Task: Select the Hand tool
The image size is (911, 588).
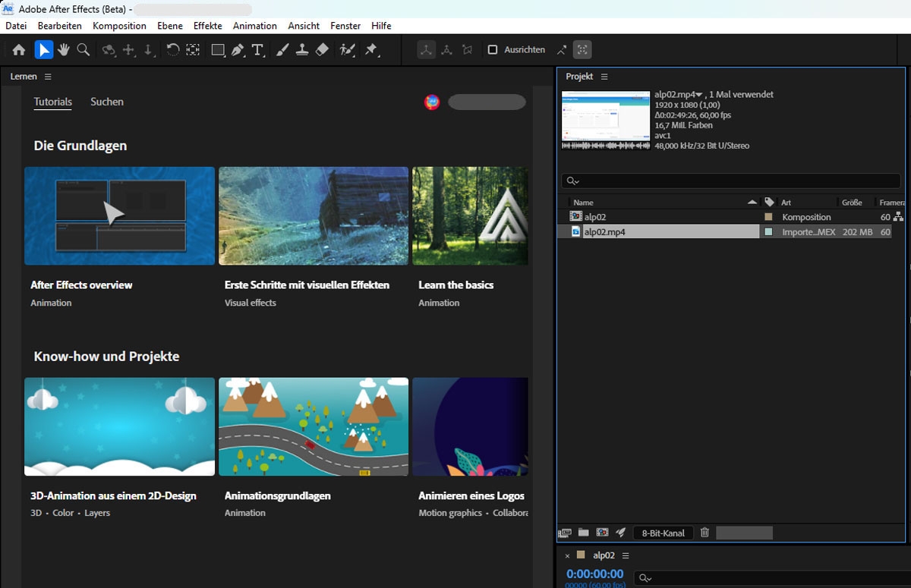Action: tap(64, 50)
